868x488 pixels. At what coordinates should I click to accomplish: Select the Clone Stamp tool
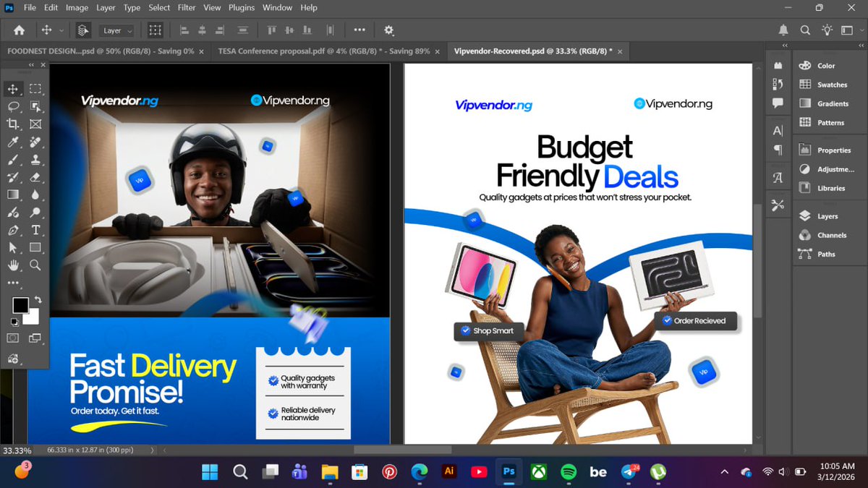pos(35,159)
